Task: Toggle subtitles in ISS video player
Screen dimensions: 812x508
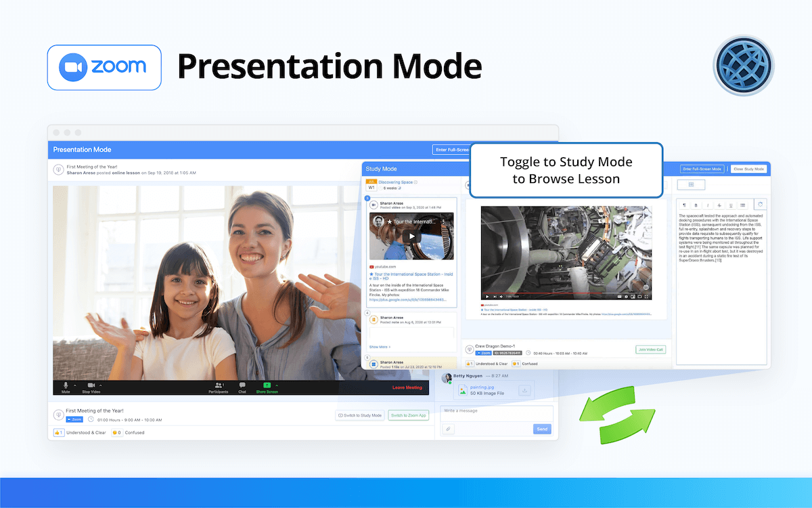Action: coord(618,296)
